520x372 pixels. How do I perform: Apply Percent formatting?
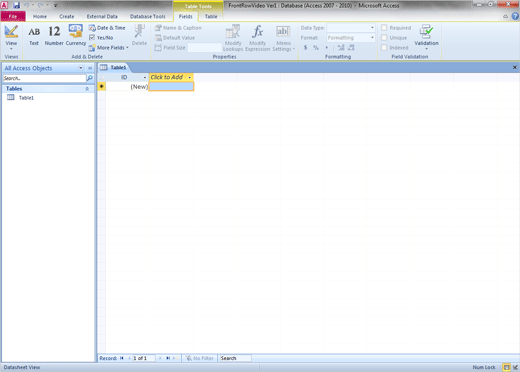(x=316, y=48)
